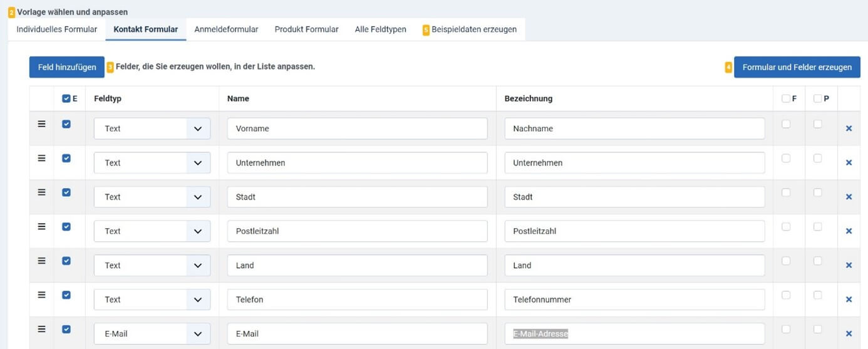Click the reorder handle icon in Stadt row
This screenshot has height=349, width=868.
(x=42, y=192)
